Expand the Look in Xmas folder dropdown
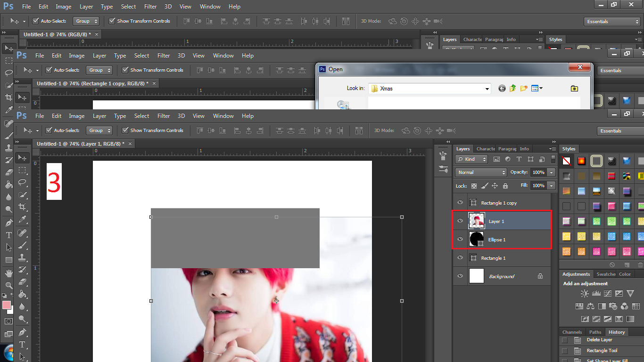The image size is (644, 362). point(487,89)
